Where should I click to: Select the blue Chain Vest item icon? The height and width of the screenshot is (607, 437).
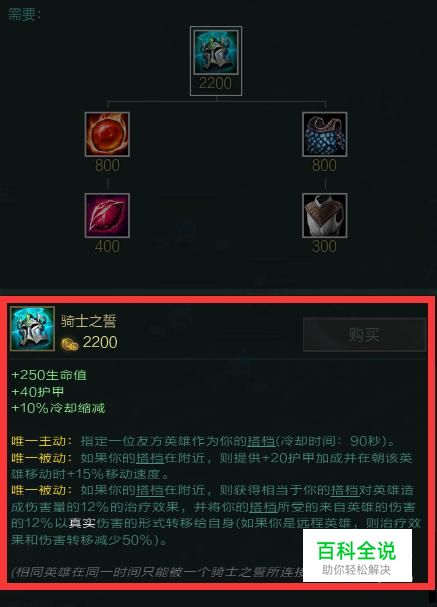[324, 134]
